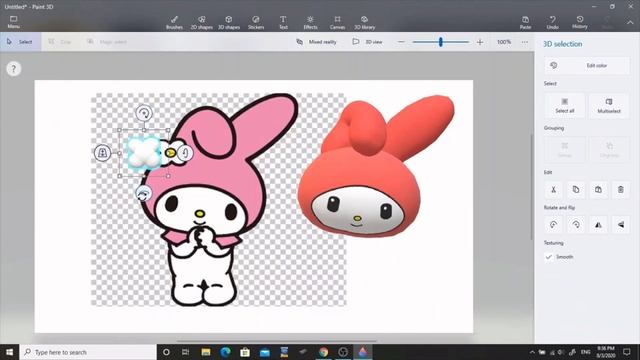Open the History panel
Viewport: 640px width, 360px height.
[580, 22]
